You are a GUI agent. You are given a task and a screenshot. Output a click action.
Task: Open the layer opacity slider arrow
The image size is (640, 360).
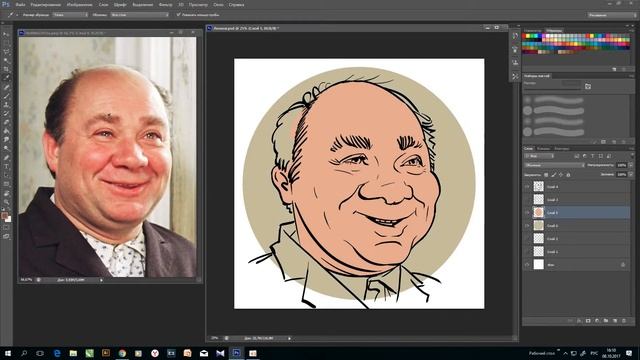(631, 165)
